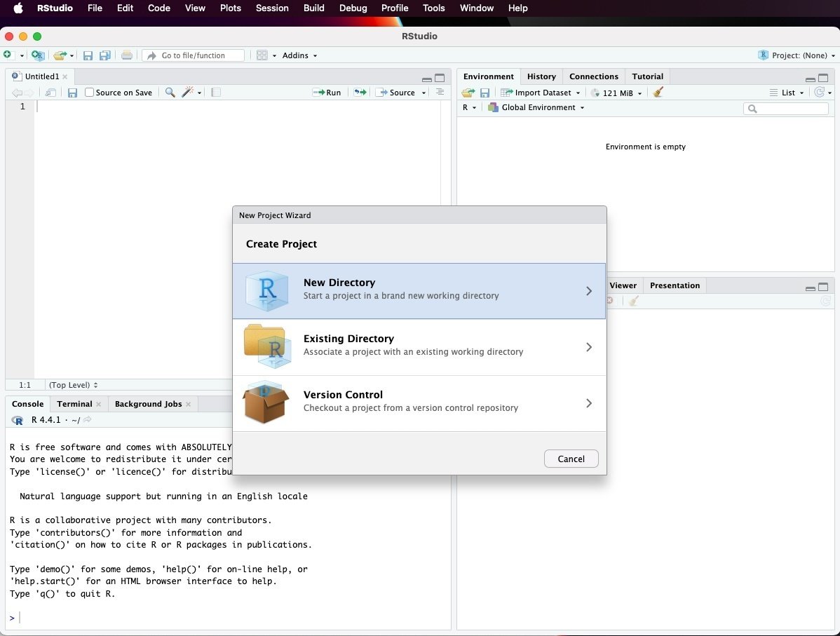Click the Find/Replace magnifier icon

point(170,92)
